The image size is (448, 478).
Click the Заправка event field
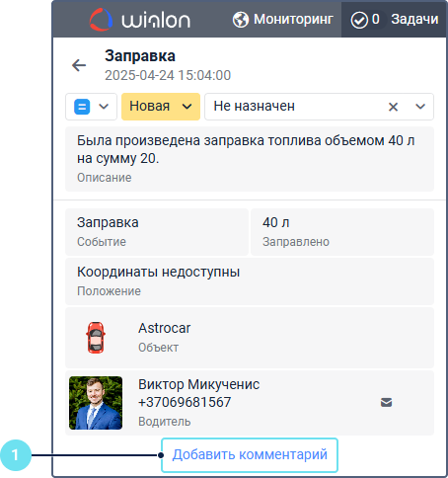point(157,232)
